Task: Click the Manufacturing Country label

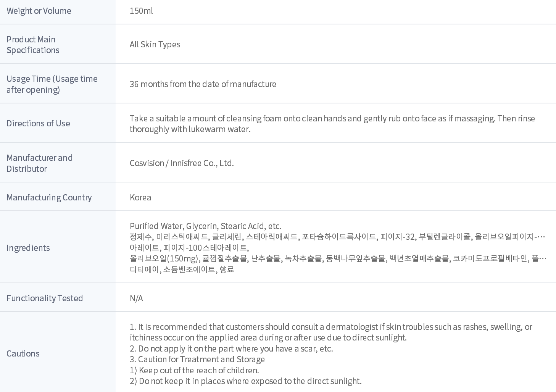Action: (x=49, y=197)
